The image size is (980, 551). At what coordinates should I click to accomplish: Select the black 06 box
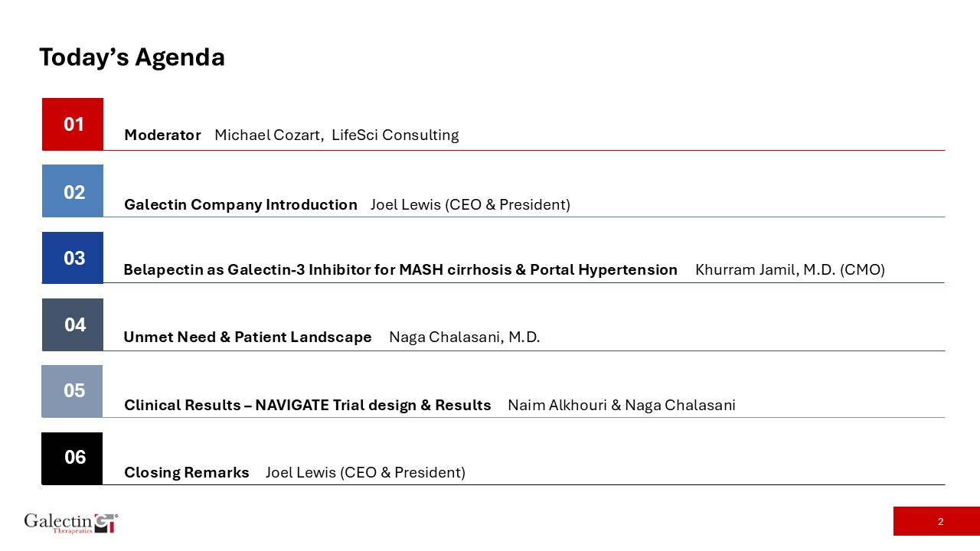(x=73, y=458)
